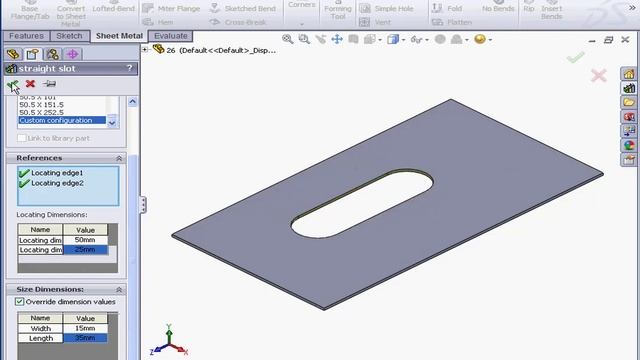Open File Explorer in the task pane

tap(629, 102)
